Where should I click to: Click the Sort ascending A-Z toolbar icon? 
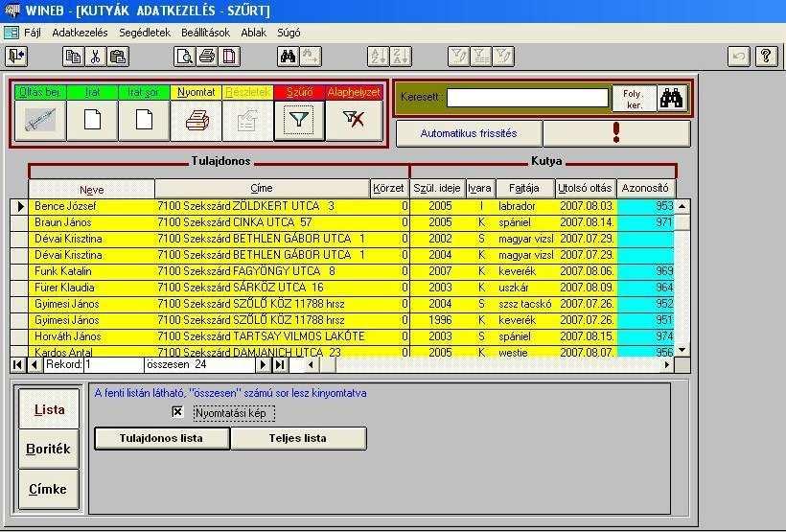[x=378, y=57]
